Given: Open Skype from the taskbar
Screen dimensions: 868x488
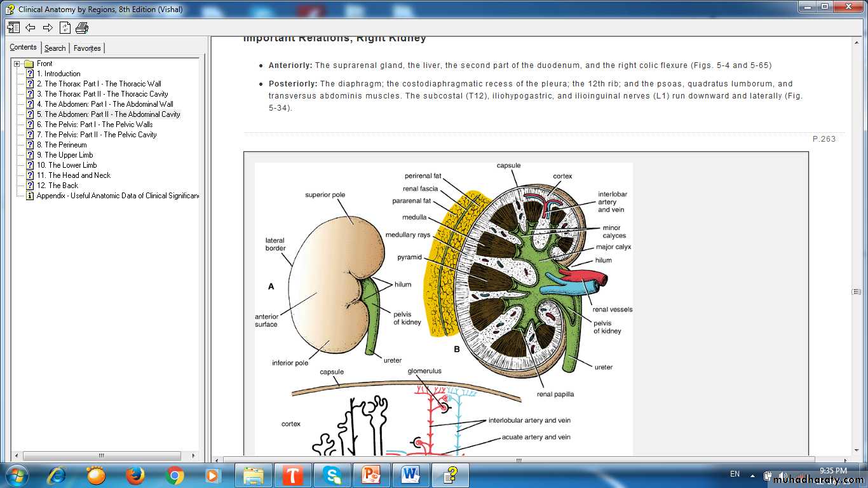Looking at the screenshot, I should [x=331, y=475].
